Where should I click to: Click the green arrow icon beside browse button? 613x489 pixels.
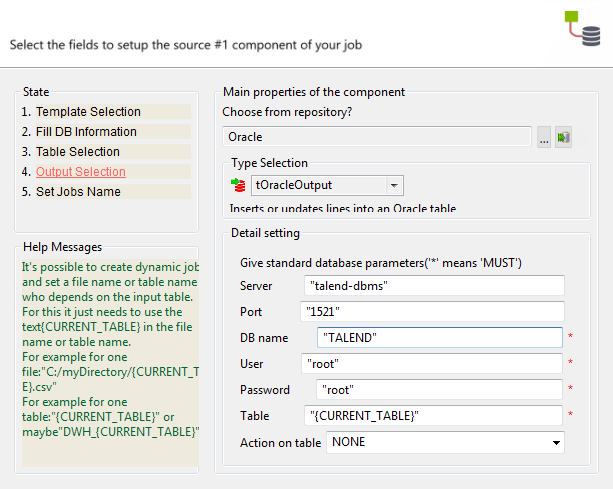pos(564,138)
